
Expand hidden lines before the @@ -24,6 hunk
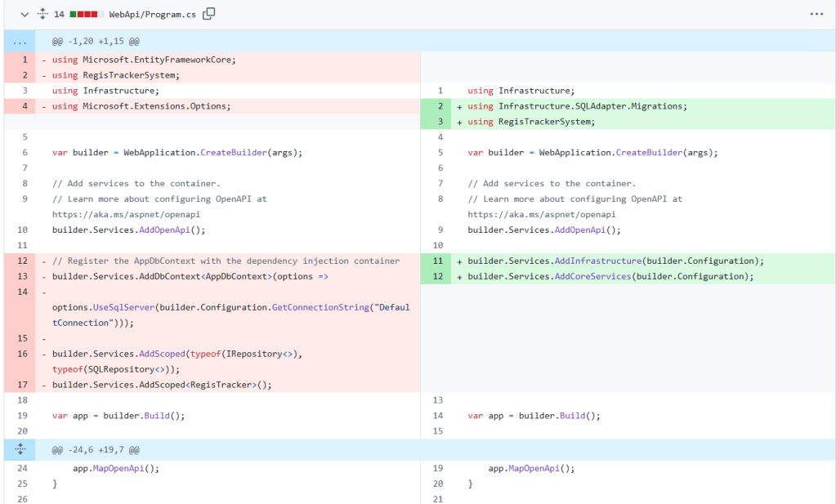point(20,449)
